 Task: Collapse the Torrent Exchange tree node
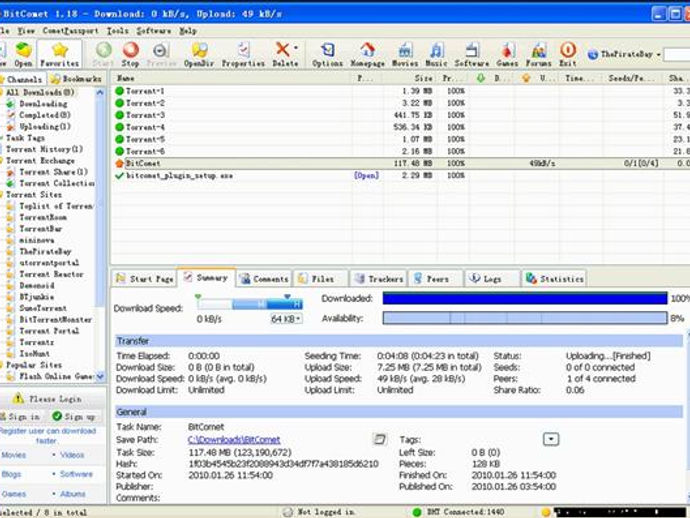(x=2, y=161)
